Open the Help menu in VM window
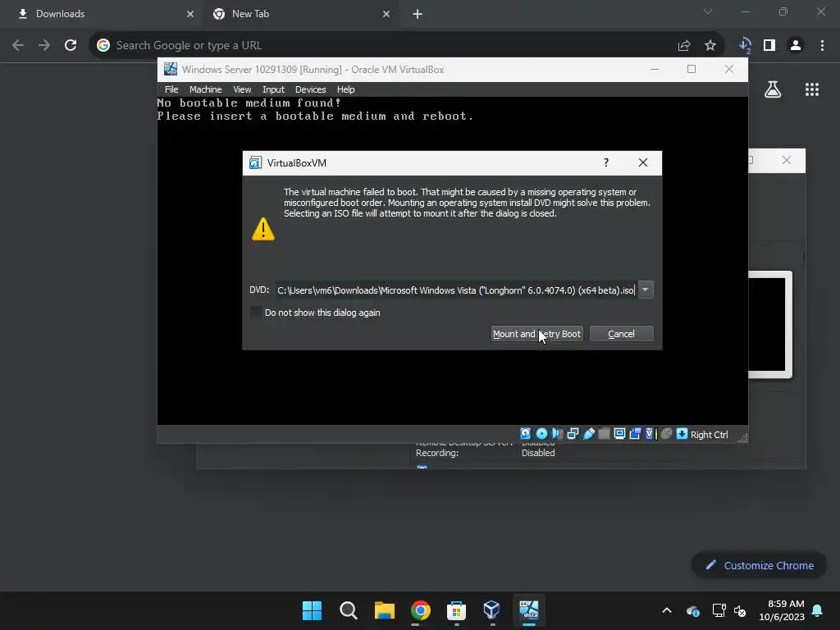 [x=345, y=89]
